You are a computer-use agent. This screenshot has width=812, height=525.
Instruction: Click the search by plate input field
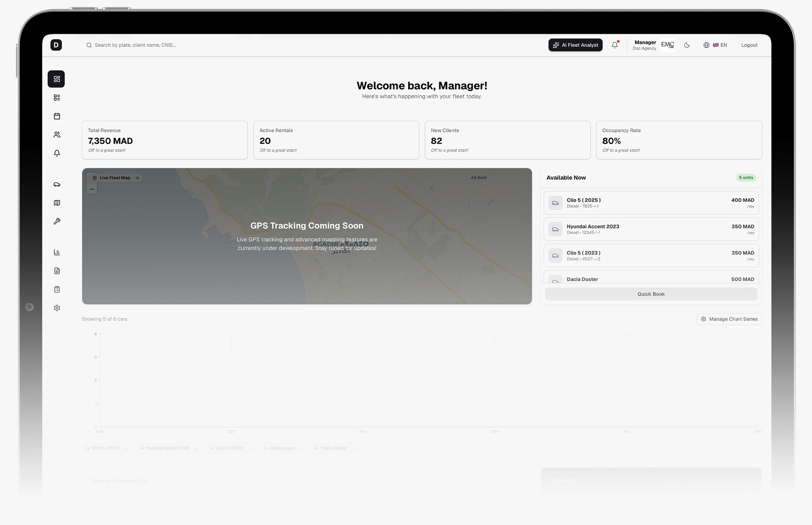135,45
